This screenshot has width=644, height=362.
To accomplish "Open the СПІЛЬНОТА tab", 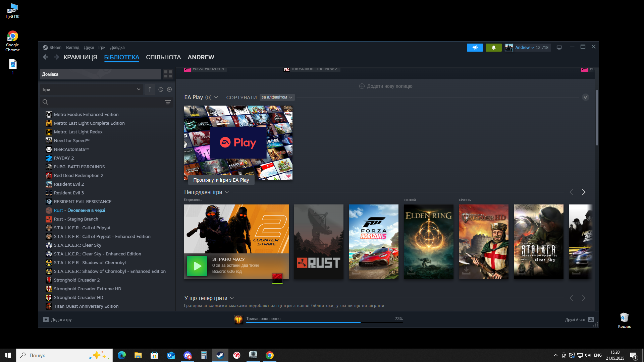I will tap(163, 57).
